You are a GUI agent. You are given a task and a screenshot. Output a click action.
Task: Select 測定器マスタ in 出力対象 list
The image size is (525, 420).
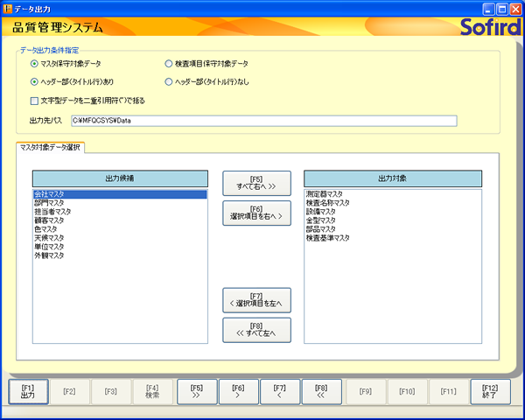[x=325, y=194]
